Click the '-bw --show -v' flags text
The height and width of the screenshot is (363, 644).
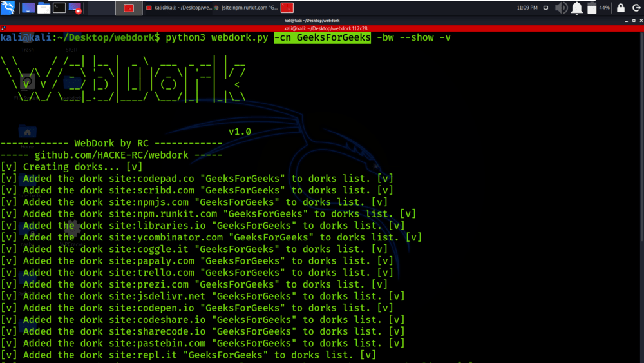[x=413, y=38]
